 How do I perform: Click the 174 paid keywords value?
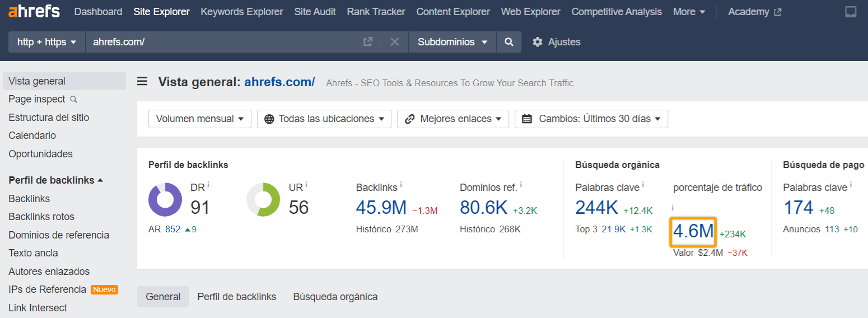[x=798, y=208]
